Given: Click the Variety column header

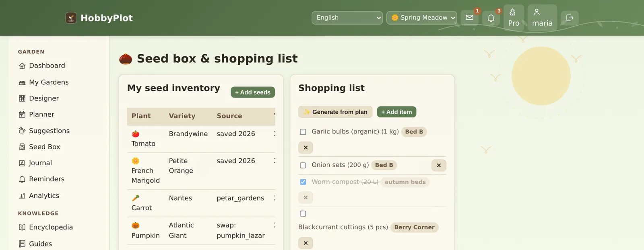Looking at the screenshot, I should pos(182,116).
